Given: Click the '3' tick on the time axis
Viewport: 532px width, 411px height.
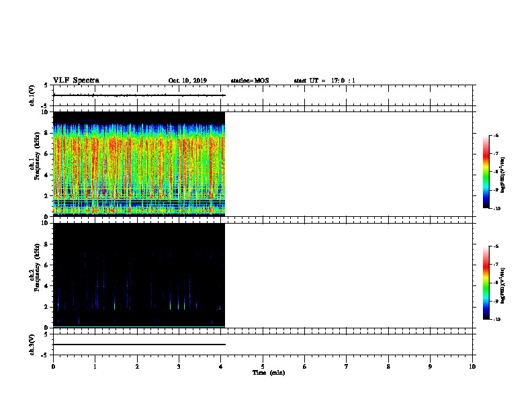Looking at the screenshot, I should click(179, 366).
